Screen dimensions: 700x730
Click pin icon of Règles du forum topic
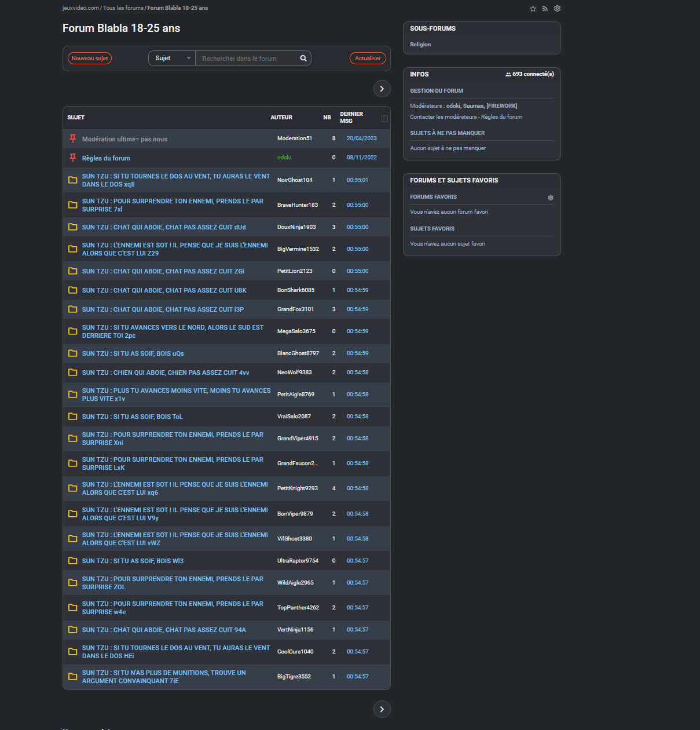(x=73, y=158)
